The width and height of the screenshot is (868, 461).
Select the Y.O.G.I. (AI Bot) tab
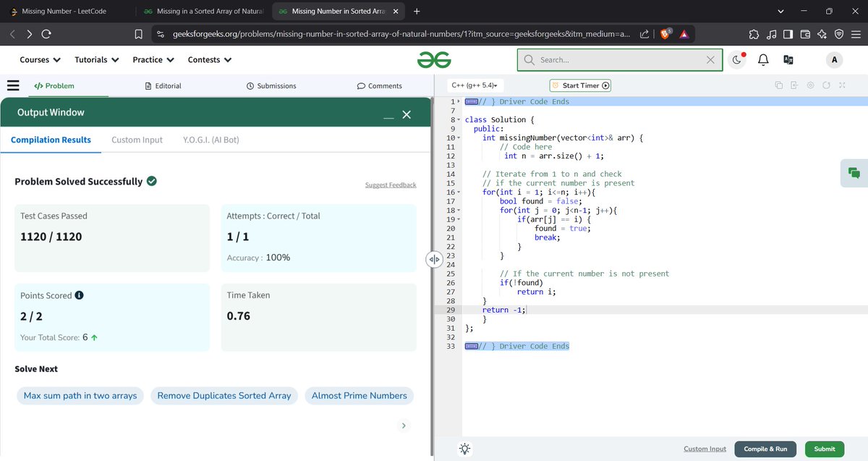[211, 140]
